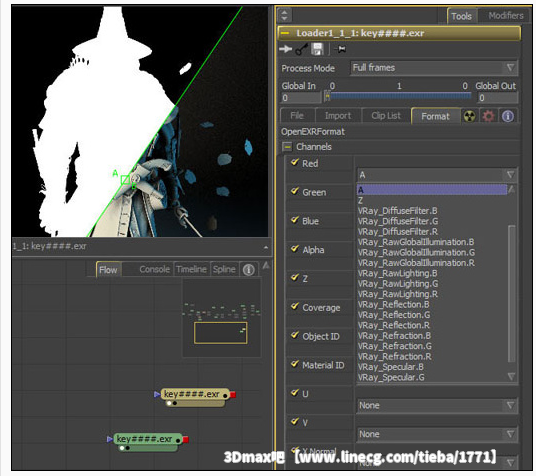
Task: Open the info tab in the Loader panel
Action: [x=508, y=116]
